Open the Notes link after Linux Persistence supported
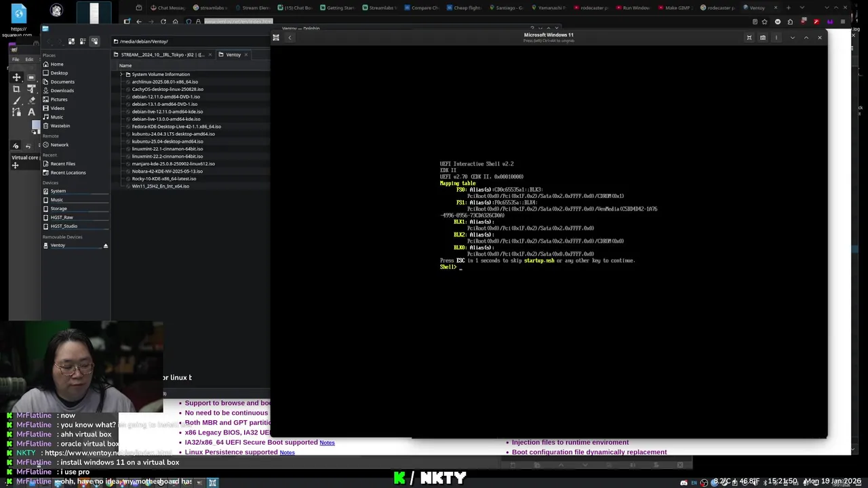868x488 pixels. (x=287, y=452)
